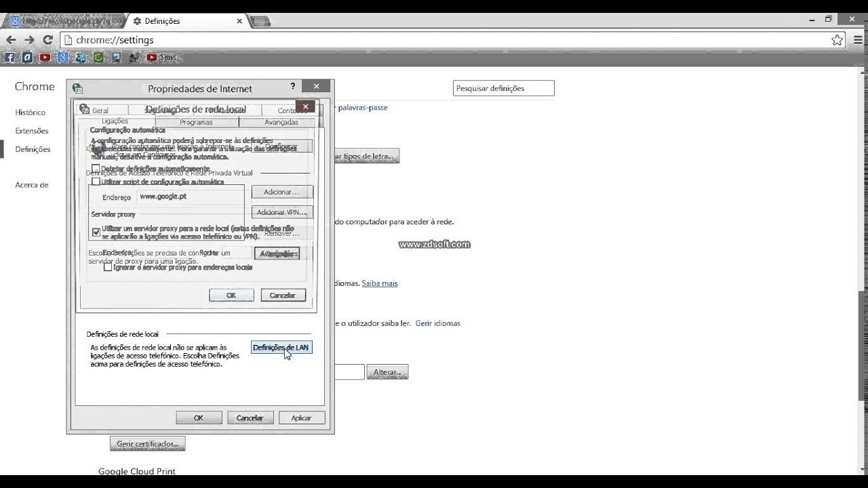Viewport: 868px width, 488px height.
Task: Enable Detetar definições automaticamente checkbox
Action: 96,169
